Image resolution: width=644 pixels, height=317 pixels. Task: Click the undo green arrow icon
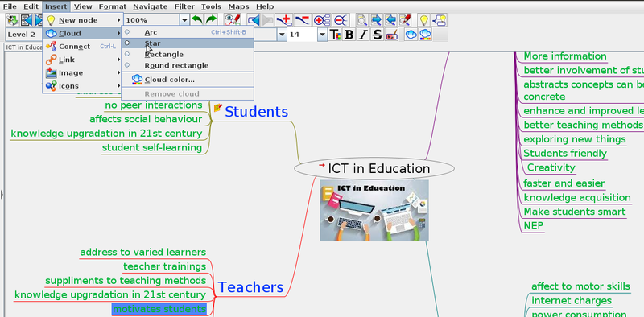(197, 19)
